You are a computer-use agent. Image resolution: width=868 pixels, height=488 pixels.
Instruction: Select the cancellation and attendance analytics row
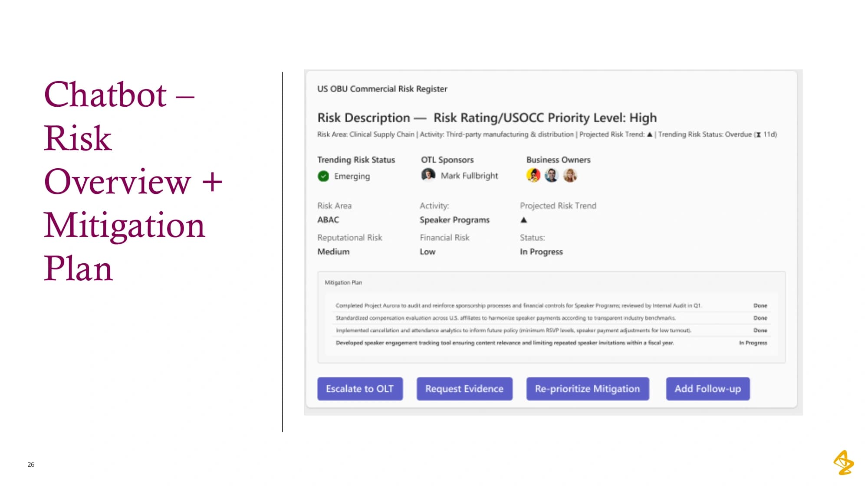(551, 330)
